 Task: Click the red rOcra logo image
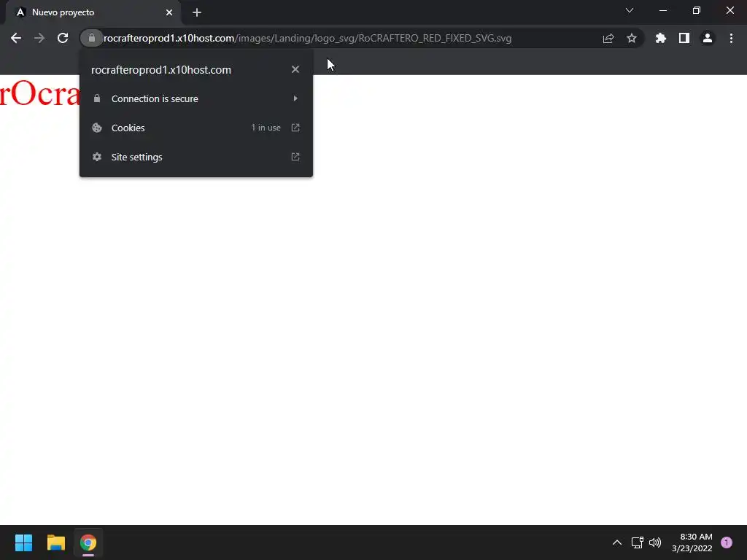[39, 93]
